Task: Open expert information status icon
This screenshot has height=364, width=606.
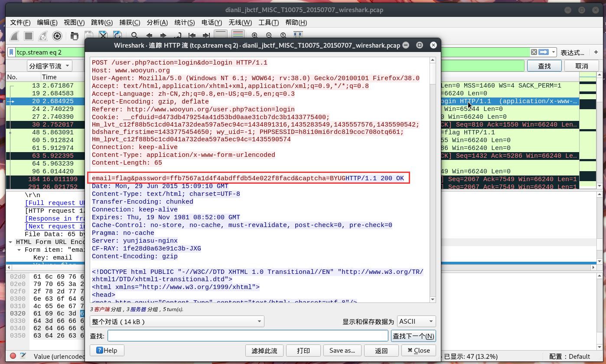Action: click(x=13, y=356)
